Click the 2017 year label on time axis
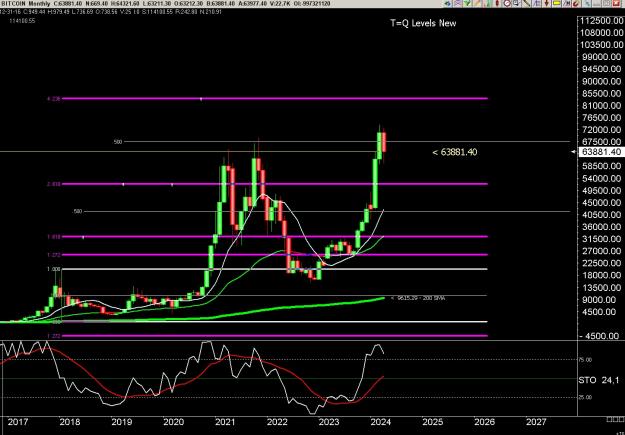This screenshot has width=625, height=435. (x=18, y=421)
